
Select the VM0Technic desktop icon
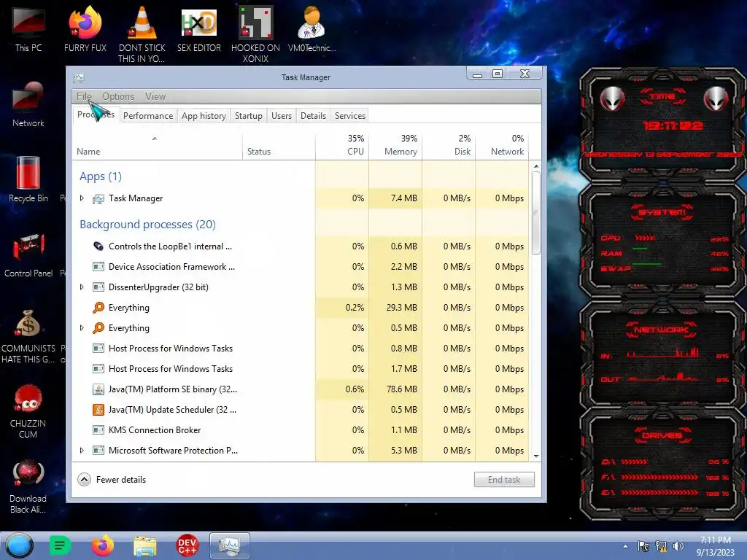(x=312, y=28)
